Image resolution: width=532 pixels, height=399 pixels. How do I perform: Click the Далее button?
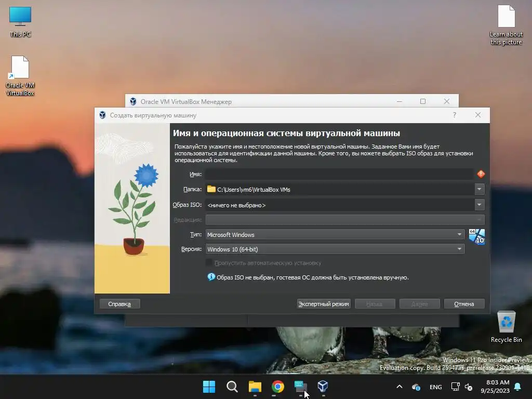pyautogui.click(x=419, y=303)
